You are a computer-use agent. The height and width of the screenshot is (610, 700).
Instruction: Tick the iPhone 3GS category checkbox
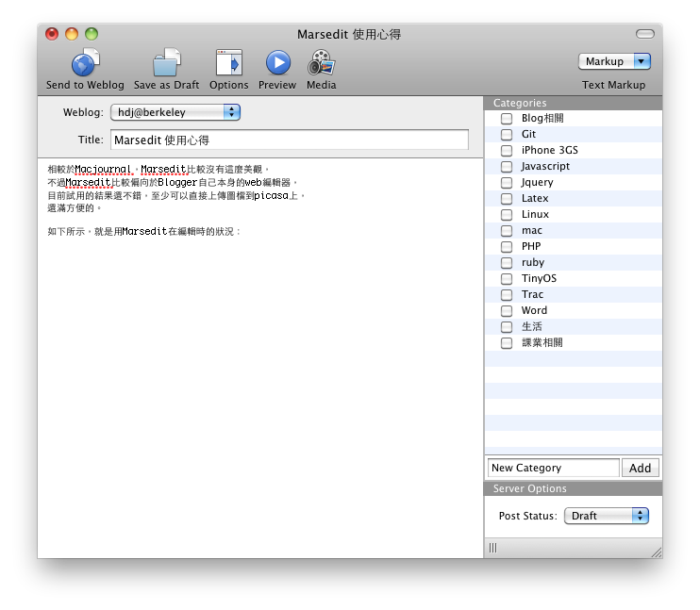point(507,151)
